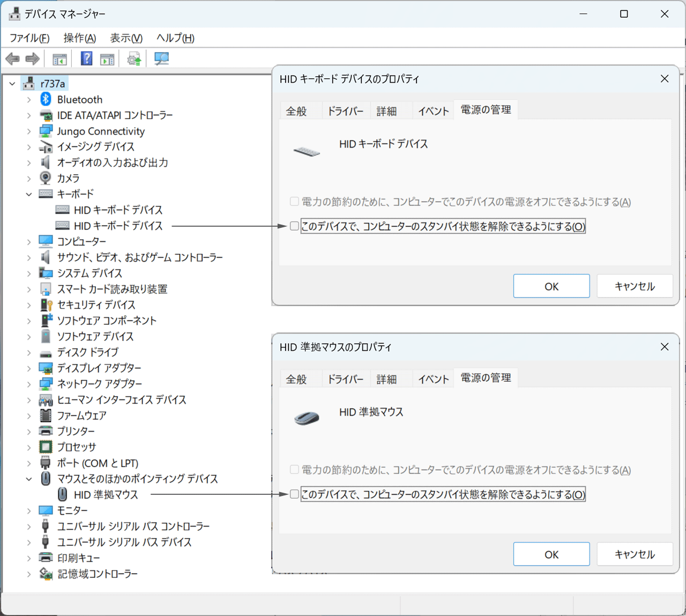
Task: Click the ヒューマン インターフェイス デバイス icon
Action: [46, 400]
